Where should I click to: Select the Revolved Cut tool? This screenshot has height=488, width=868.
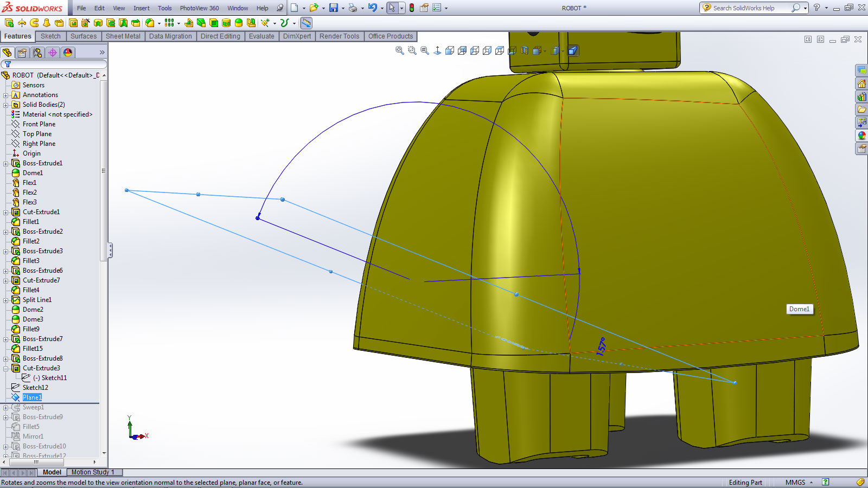[x=98, y=23]
